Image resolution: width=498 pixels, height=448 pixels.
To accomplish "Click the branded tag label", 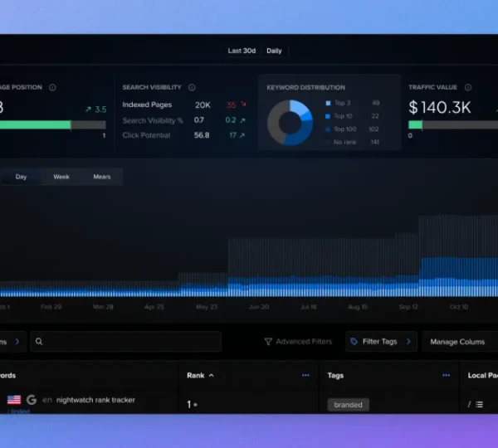I will coord(349,405).
